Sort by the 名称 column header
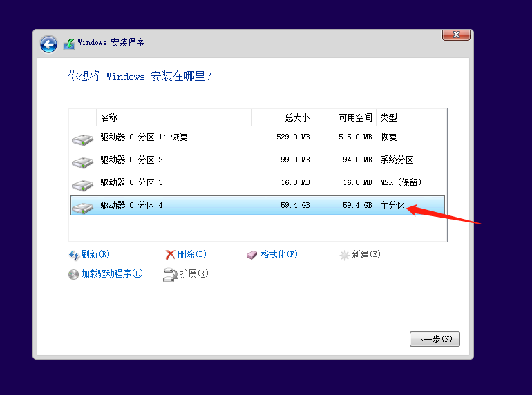532x395 pixels. pyautogui.click(x=174, y=117)
